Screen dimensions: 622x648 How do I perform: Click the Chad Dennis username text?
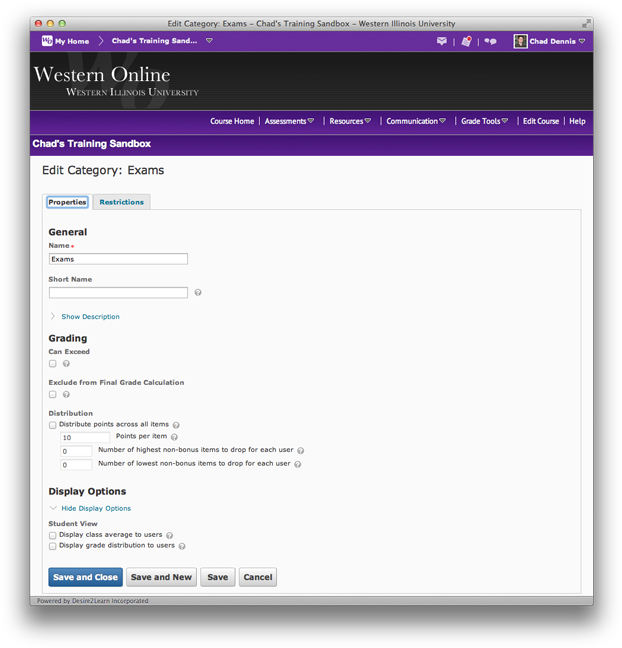tap(552, 41)
